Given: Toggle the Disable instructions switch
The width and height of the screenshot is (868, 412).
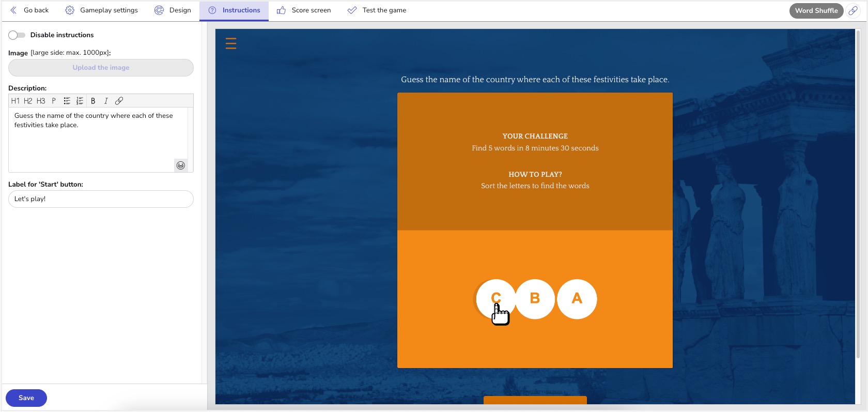Looking at the screenshot, I should 17,35.
